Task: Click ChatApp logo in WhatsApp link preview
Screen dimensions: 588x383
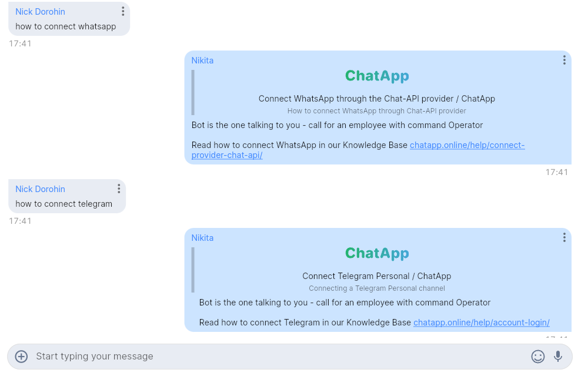Action: coord(377,76)
